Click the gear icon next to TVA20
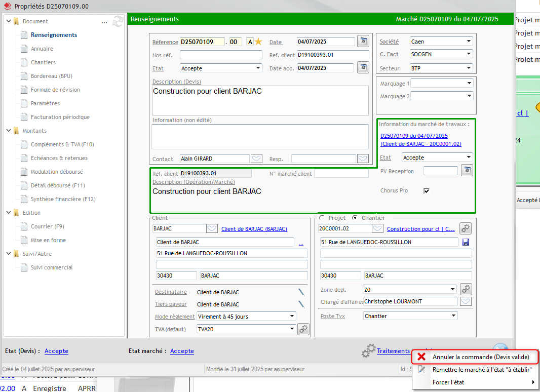 [x=303, y=329]
